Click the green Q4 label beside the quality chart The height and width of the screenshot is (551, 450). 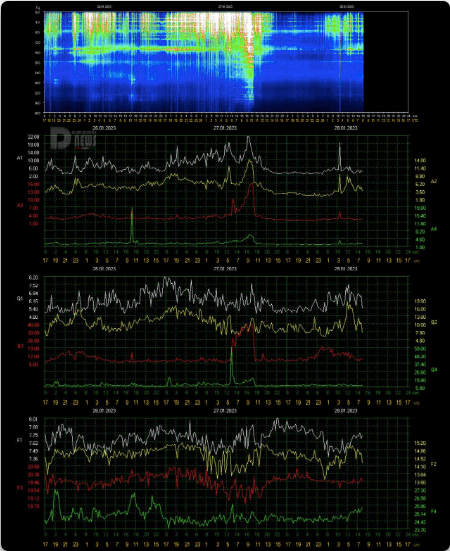click(x=434, y=370)
